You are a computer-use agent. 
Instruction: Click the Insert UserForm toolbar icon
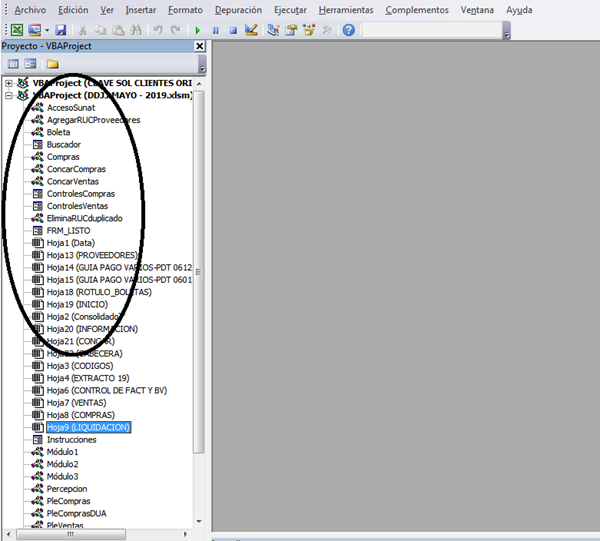tap(34, 30)
